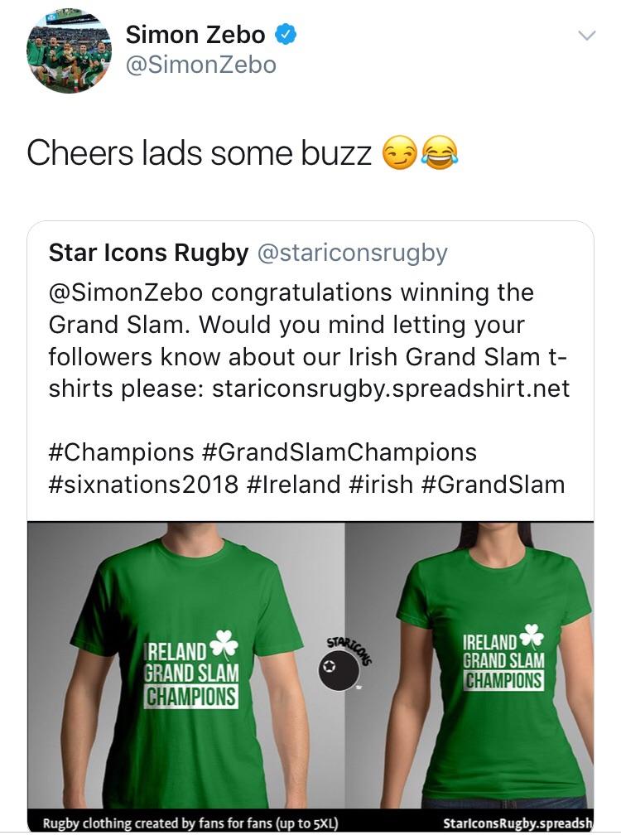
Task: Open the tweet options chevron menu
Action: tap(586, 36)
